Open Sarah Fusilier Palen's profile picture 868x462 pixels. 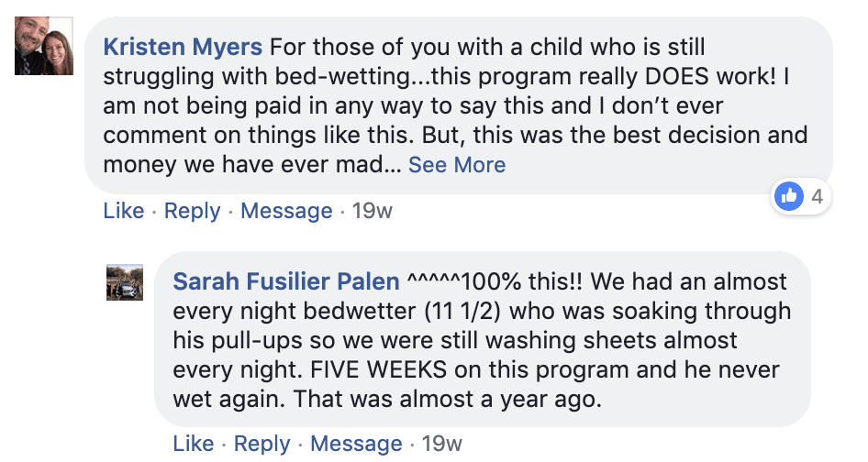125,282
